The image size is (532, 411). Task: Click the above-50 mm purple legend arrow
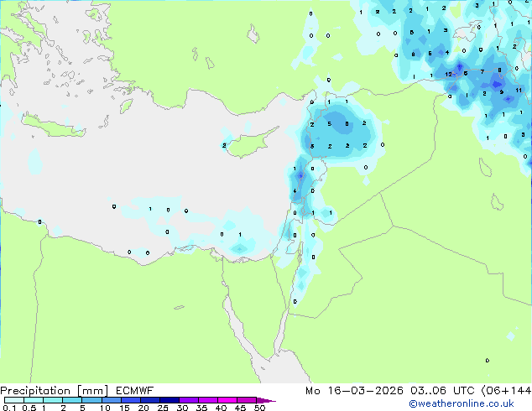click(x=266, y=400)
